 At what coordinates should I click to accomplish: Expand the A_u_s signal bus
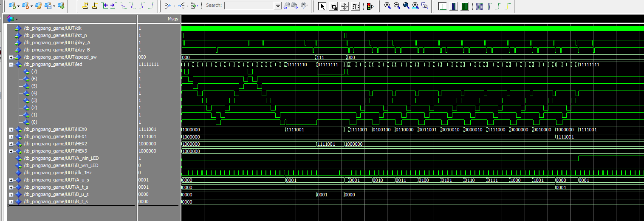11,180
